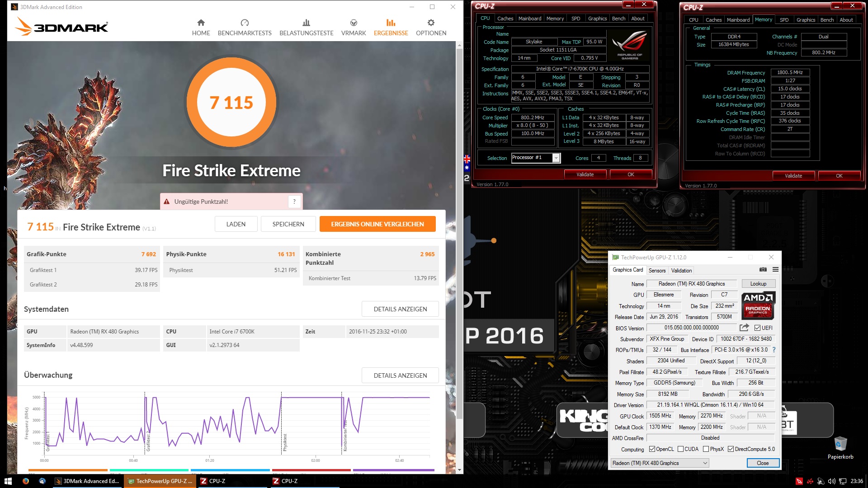Click the second taskbar browser icon
The height and width of the screenshot is (488, 868).
(x=42, y=481)
